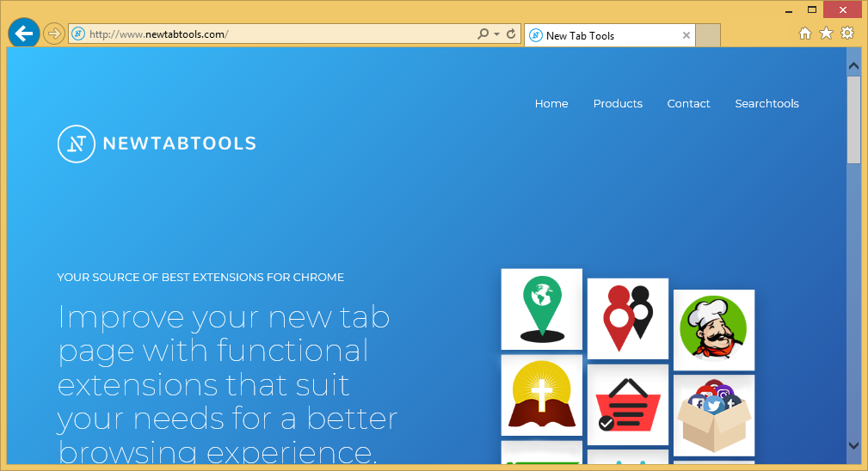Expand the address bar dropdown arrow
Image resolution: width=868 pixels, height=471 pixels.
coord(497,34)
